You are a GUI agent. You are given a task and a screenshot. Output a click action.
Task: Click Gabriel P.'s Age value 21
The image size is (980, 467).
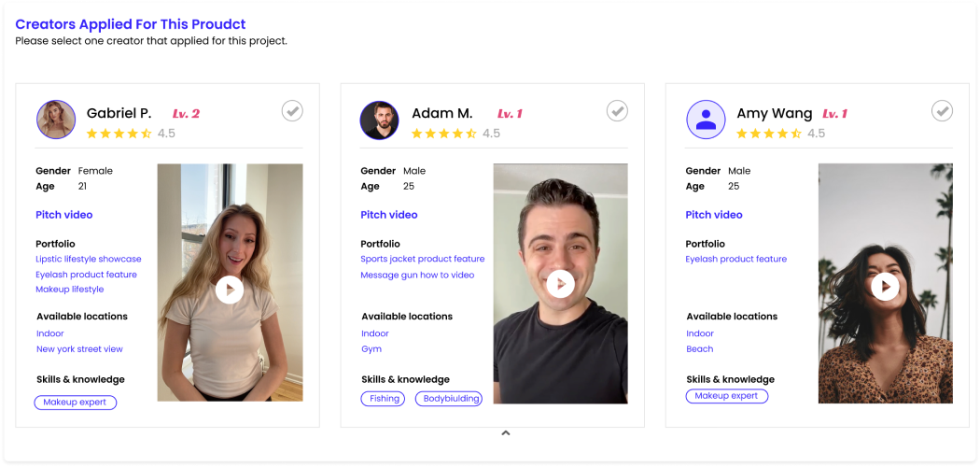click(82, 186)
